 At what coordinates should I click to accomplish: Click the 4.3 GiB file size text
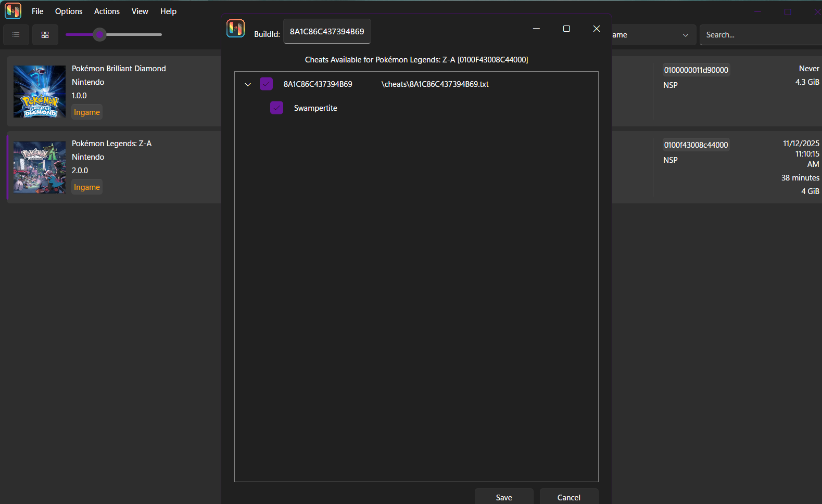807,82
